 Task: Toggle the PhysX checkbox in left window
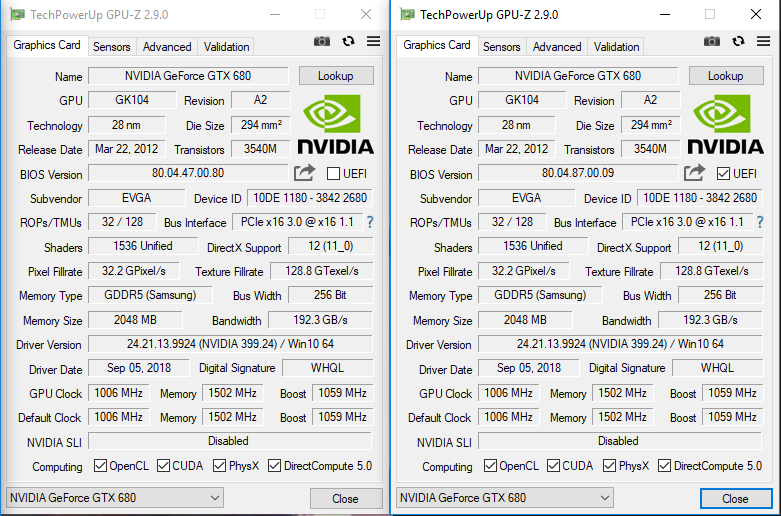[x=219, y=466]
